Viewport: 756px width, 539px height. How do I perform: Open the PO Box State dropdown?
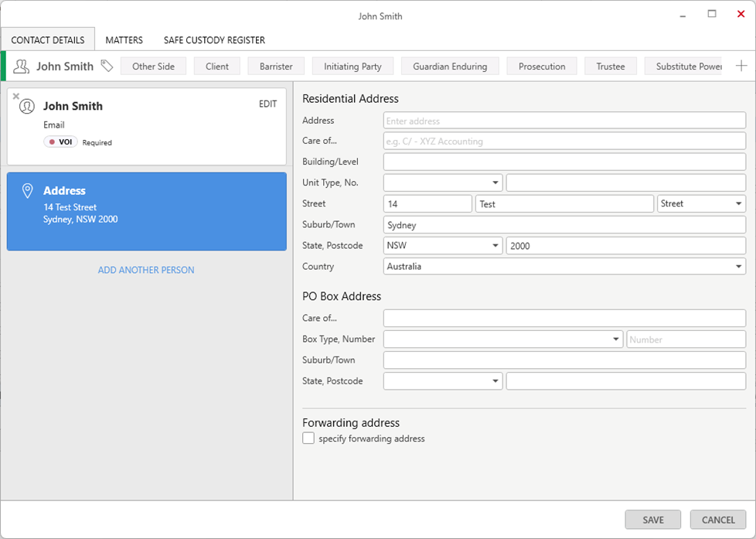pos(443,381)
